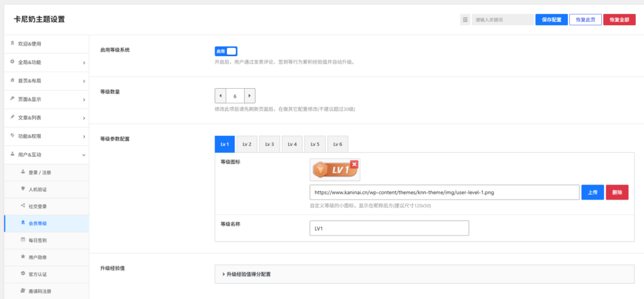The height and width of the screenshot is (299, 644).
Task: Expand the 文章&列表 submenu chevron
Action: (x=84, y=118)
